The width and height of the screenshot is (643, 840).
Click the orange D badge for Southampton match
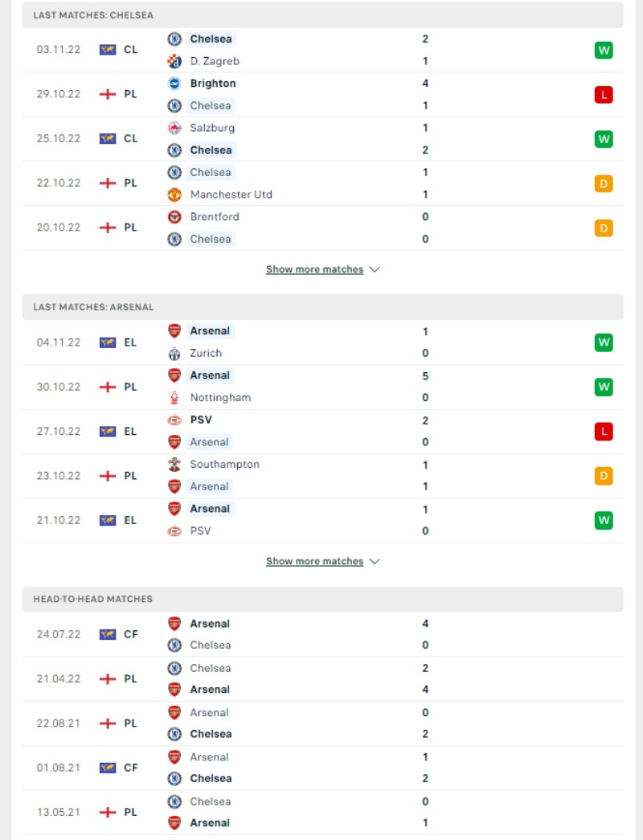[x=604, y=476]
